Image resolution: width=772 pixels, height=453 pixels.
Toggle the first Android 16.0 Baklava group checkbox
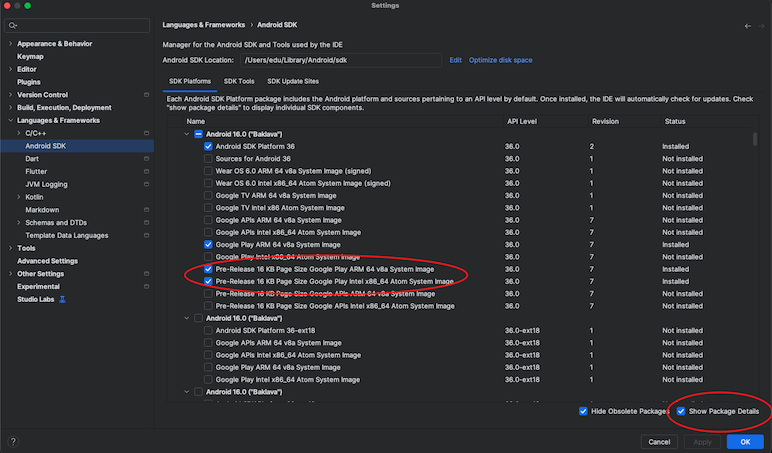[198, 134]
